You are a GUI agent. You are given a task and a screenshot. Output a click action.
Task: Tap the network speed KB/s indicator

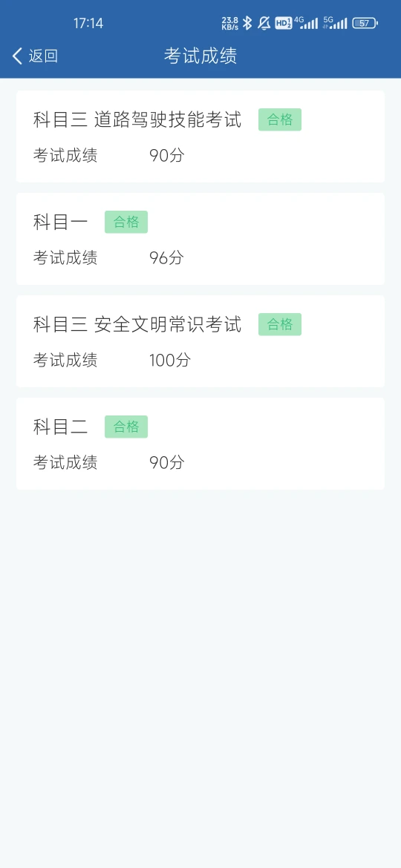[230, 23]
